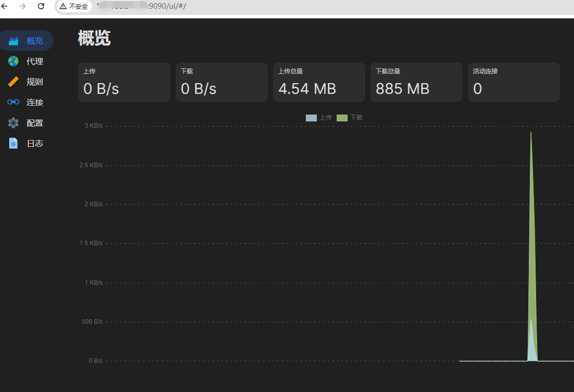Select the 规则 ruler icon
Screen dimensions: 574x392
13,82
